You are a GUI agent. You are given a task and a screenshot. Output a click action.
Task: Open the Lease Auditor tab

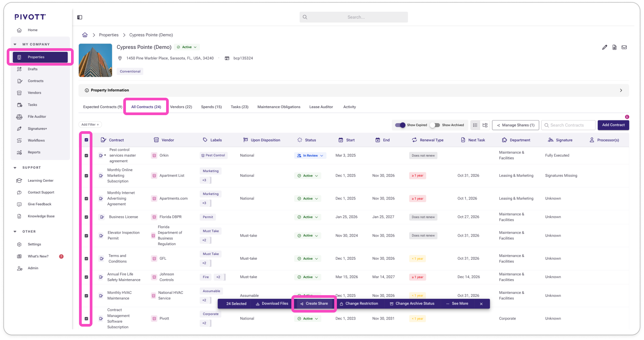pos(321,107)
